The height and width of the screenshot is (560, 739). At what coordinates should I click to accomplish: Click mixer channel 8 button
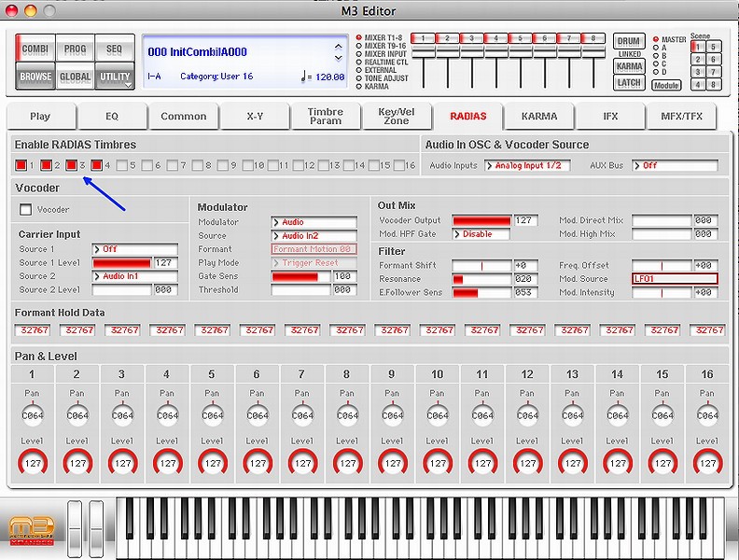[x=593, y=38]
